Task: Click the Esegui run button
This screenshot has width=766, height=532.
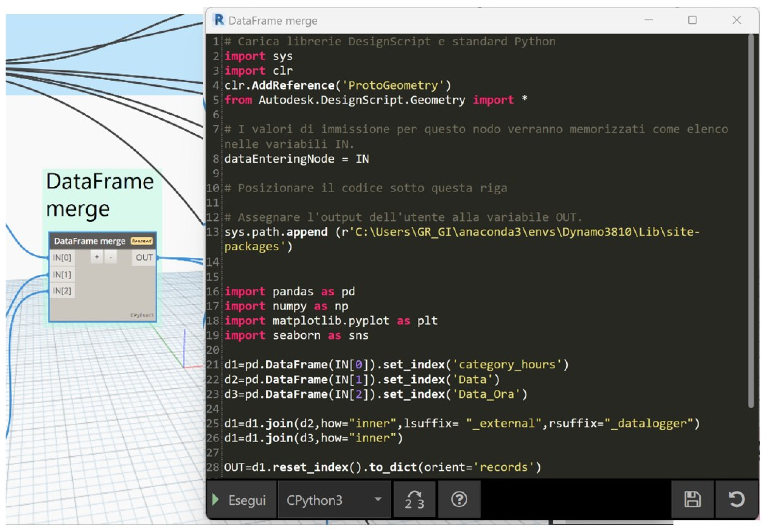Action: tap(241, 500)
